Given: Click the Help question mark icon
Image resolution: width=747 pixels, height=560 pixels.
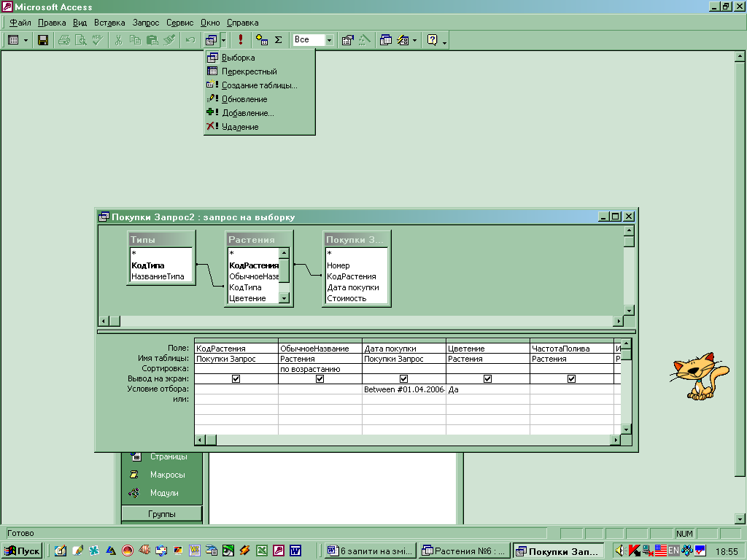Looking at the screenshot, I should click(432, 40).
